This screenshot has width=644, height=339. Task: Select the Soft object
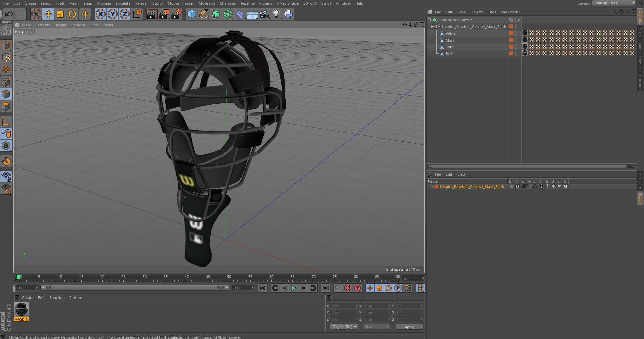click(449, 47)
